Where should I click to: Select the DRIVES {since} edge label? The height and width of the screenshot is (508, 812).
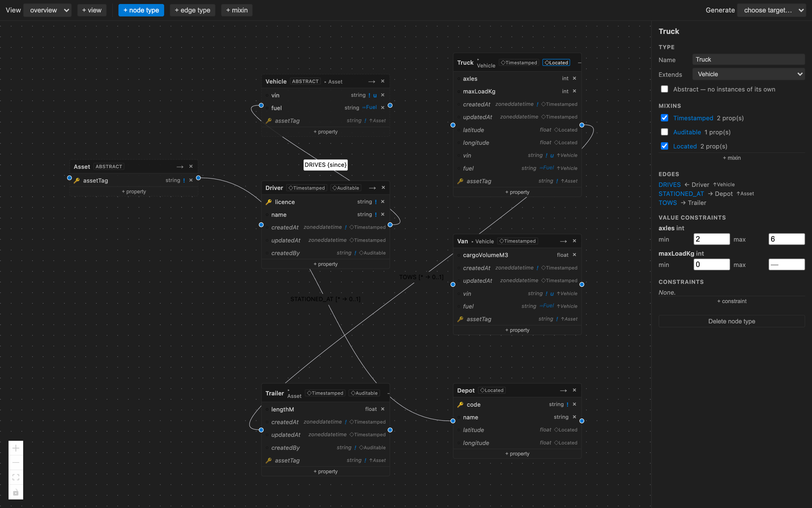pos(326,165)
